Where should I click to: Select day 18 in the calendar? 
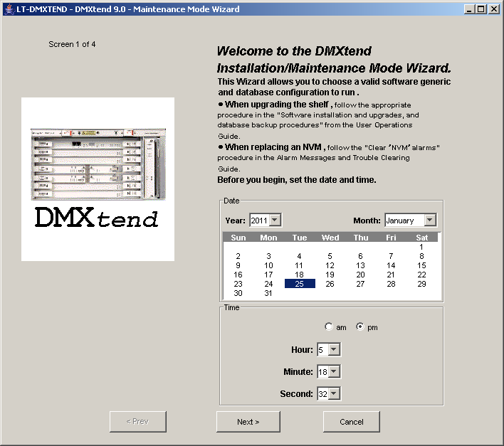[299, 275]
